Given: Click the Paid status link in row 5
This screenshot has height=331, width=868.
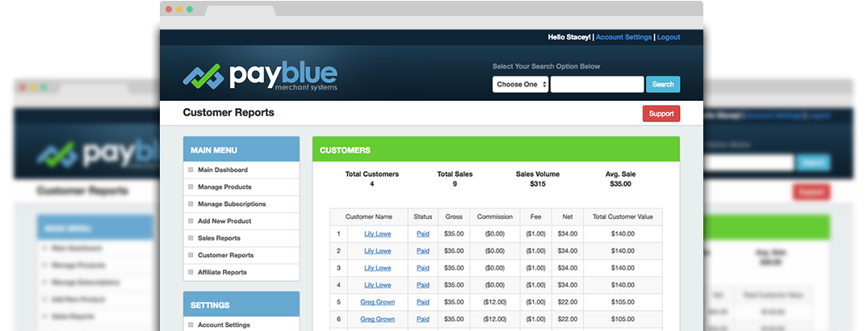Looking at the screenshot, I should tap(423, 302).
